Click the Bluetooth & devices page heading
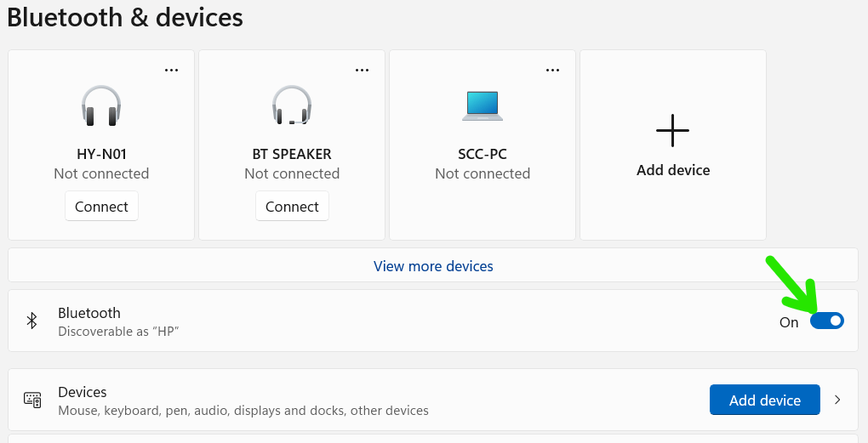Viewport: 868px width, 443px height. [x=125, y=17]
